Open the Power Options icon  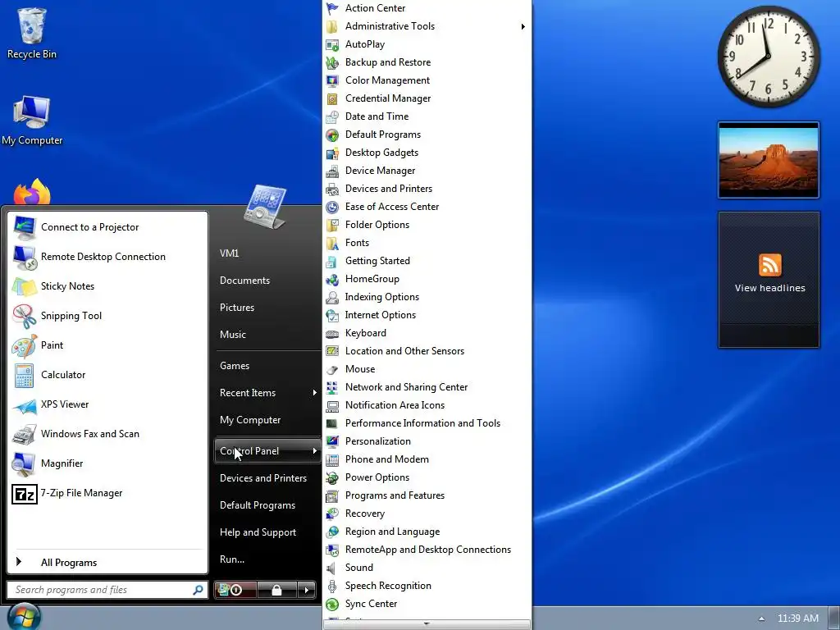point(332,477)
